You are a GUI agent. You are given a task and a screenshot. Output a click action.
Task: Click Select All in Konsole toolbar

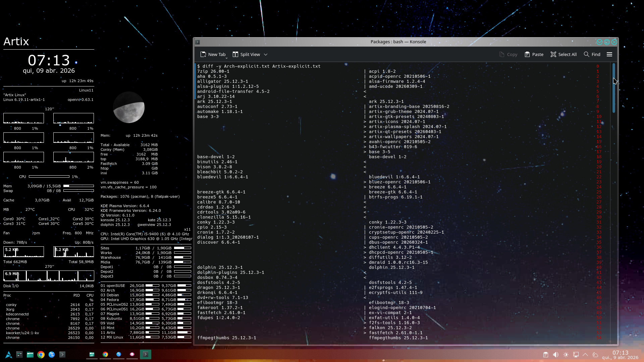[x=563, y=54]
